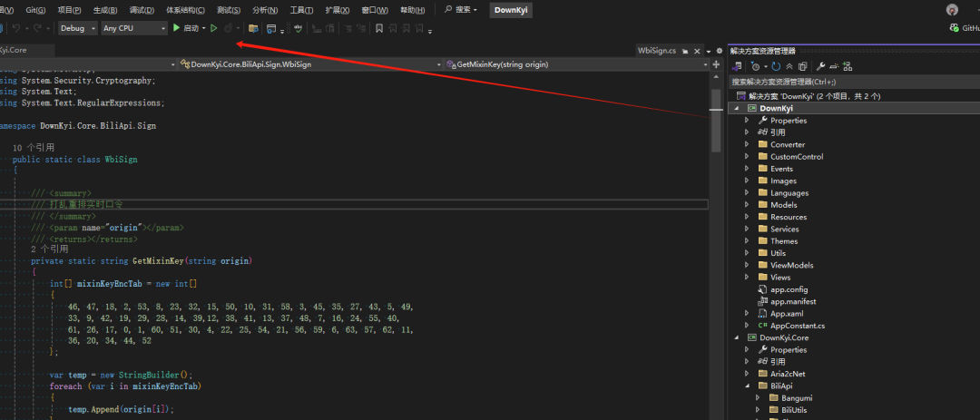Click the browser window icon in toolbar
The image size is (980, 420).
[x=271, y=28]
